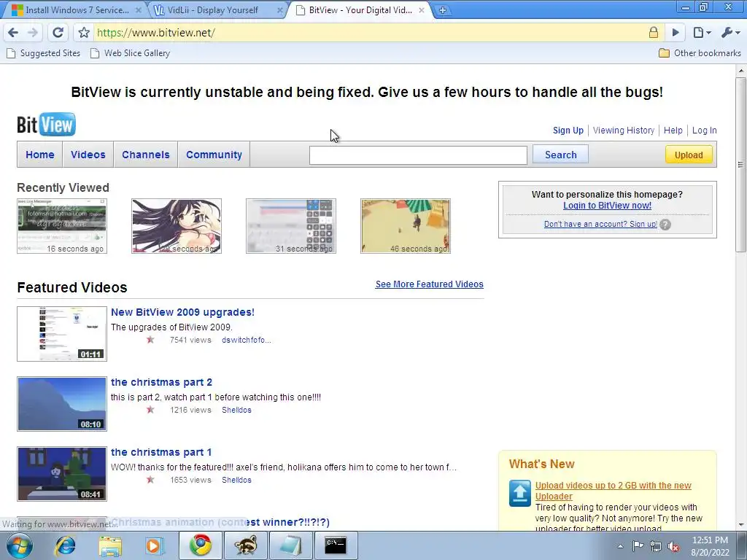Open thumbnail of the 08:41 video
Screen dimensions: 747x560
62,474
